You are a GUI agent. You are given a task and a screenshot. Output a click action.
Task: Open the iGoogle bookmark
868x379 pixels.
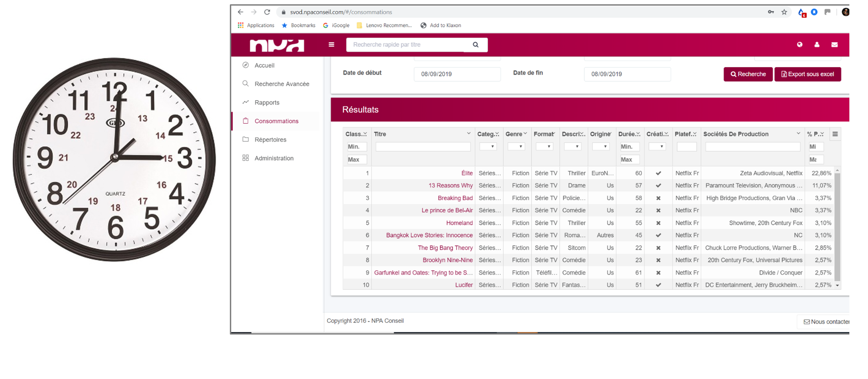(x=336, y=25)
